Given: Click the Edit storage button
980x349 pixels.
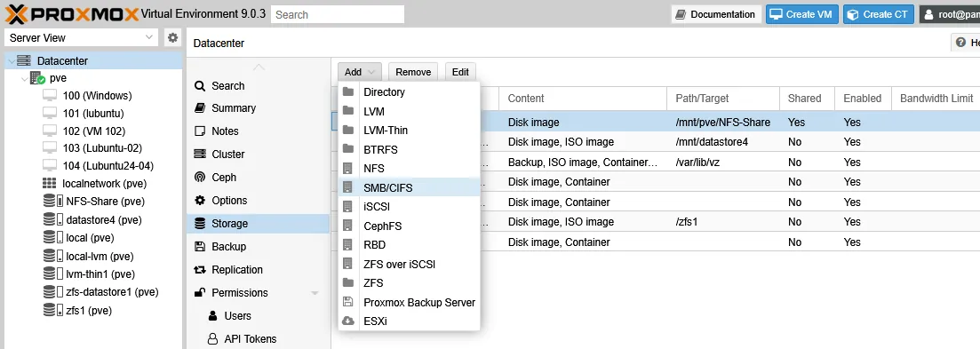Looking at the screenshot, I should (460, 72).
